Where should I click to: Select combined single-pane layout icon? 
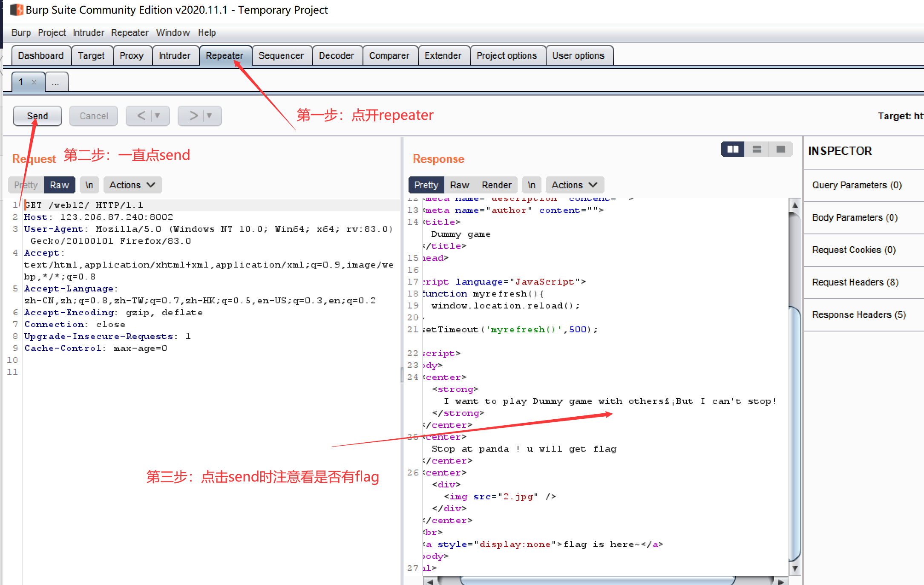tap(780, 149)
